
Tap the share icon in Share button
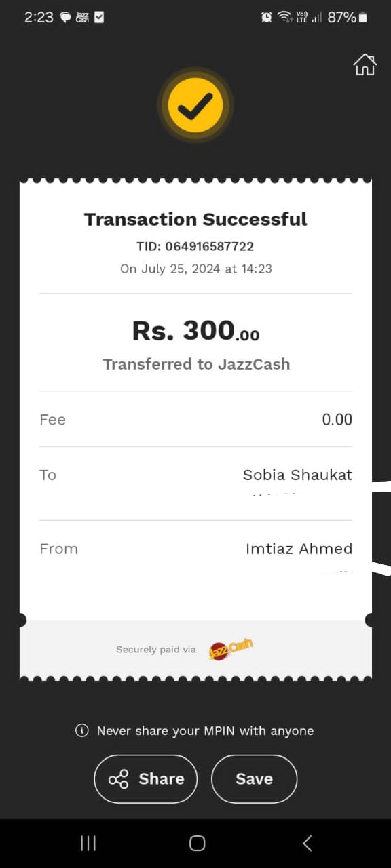pyautogui.click(x=118, y=779)
